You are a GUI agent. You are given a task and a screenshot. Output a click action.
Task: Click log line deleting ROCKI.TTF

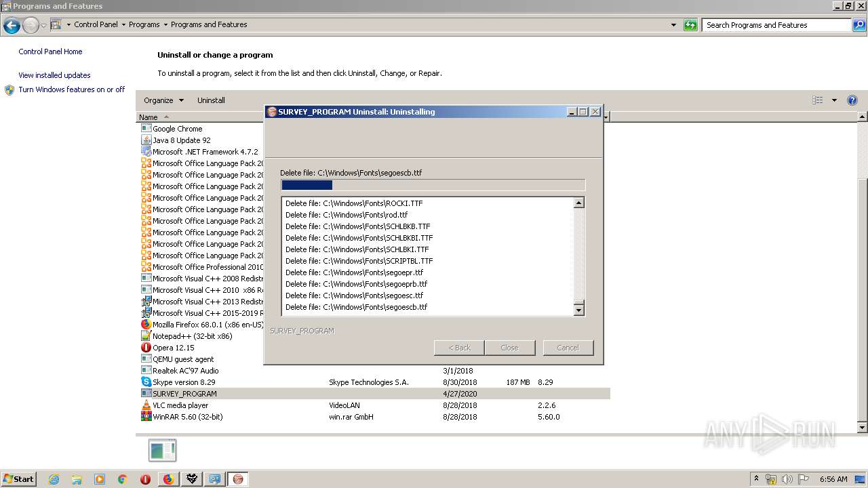354,203
